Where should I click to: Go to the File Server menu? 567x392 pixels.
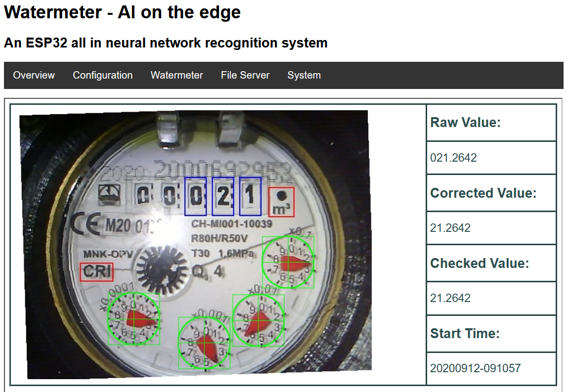pyautogui.click(x=245, y=75)
